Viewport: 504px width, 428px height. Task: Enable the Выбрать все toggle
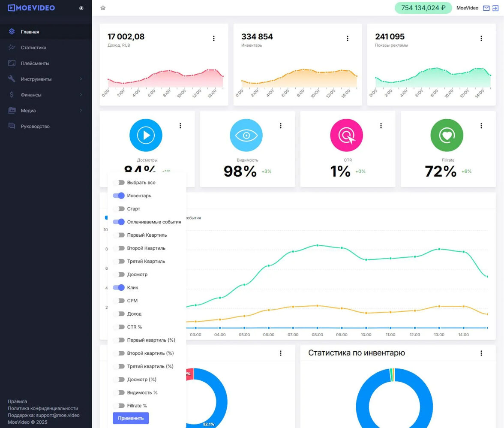click(119, 183)
